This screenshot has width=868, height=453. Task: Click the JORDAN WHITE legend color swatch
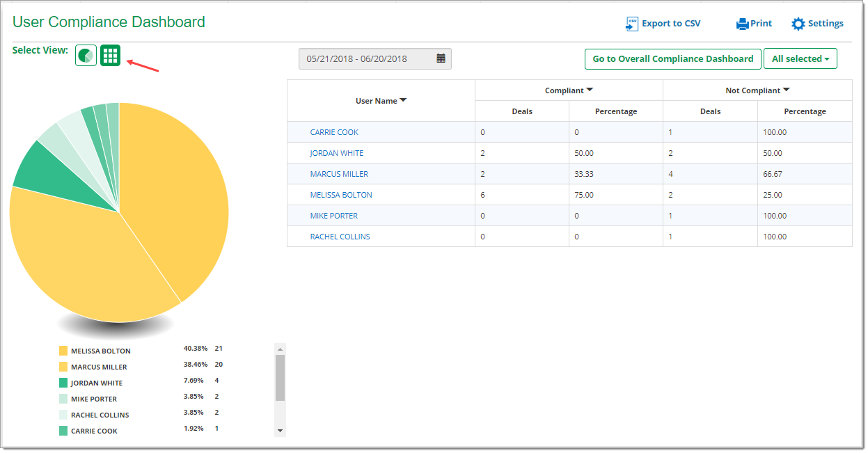click(x=63, y=383)
